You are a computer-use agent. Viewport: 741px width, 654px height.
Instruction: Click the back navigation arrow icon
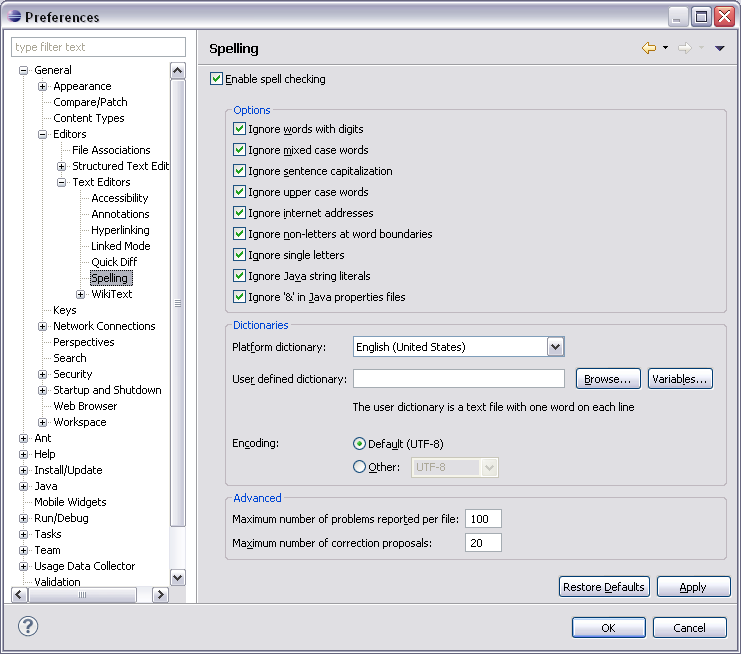point(648,48)
